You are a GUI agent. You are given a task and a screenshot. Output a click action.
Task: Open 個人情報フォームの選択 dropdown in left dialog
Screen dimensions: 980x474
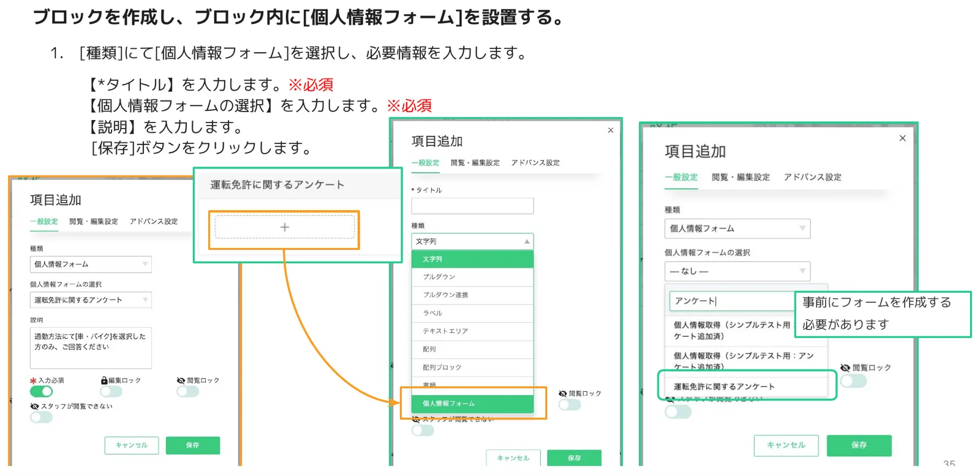[91, 299]
